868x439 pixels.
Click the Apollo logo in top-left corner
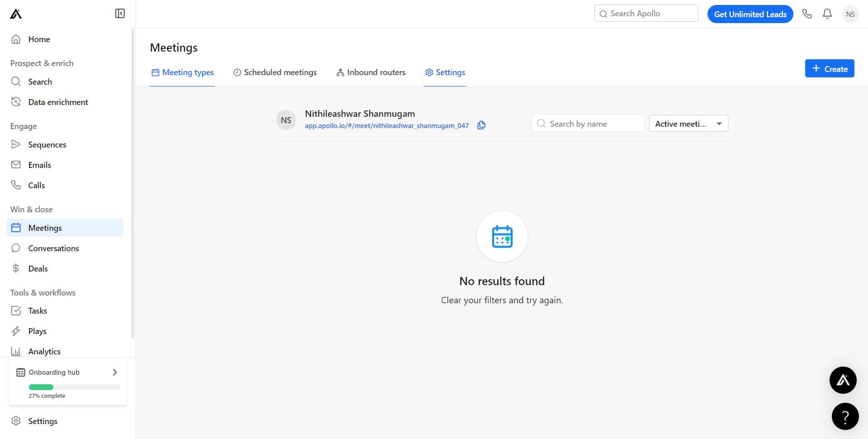click(16, 14)
